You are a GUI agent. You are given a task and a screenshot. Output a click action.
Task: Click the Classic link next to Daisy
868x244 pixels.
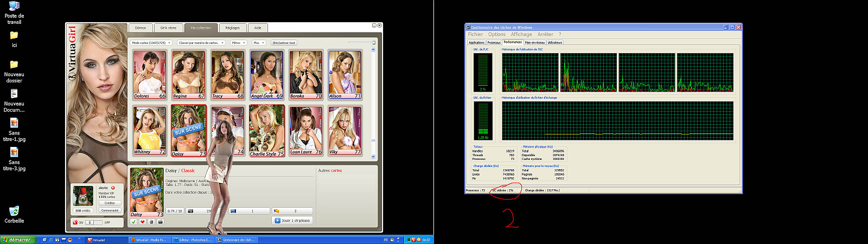point(188,171)
